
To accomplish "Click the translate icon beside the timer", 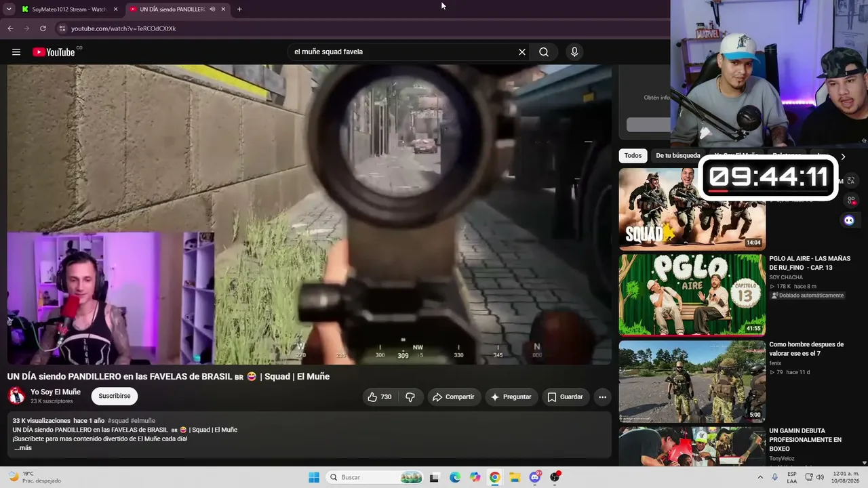I will (850, 181).
